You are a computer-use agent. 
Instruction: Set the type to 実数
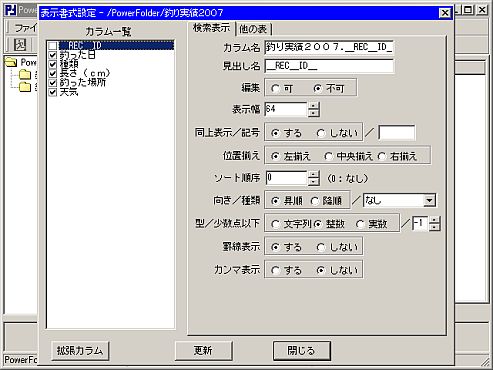click(x=360, y=224)
